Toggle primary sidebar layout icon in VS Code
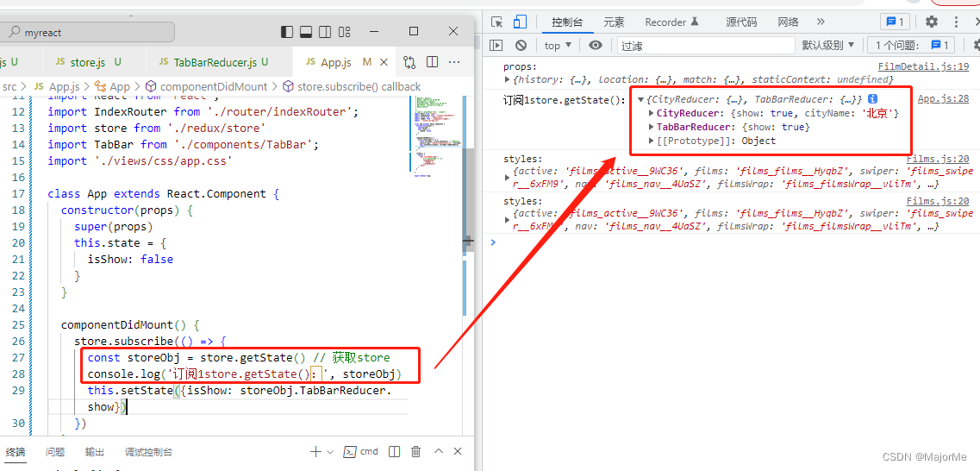Viewport: 980px width, 471px height. 287,31
